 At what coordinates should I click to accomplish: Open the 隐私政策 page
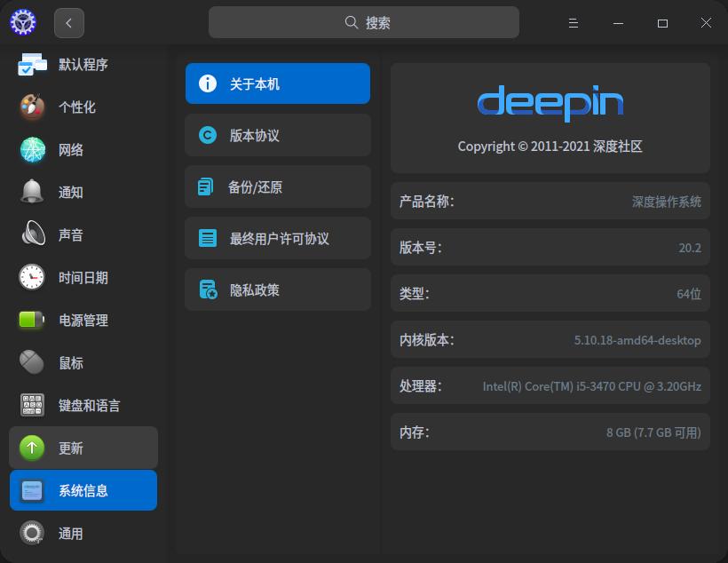(278, 289)
